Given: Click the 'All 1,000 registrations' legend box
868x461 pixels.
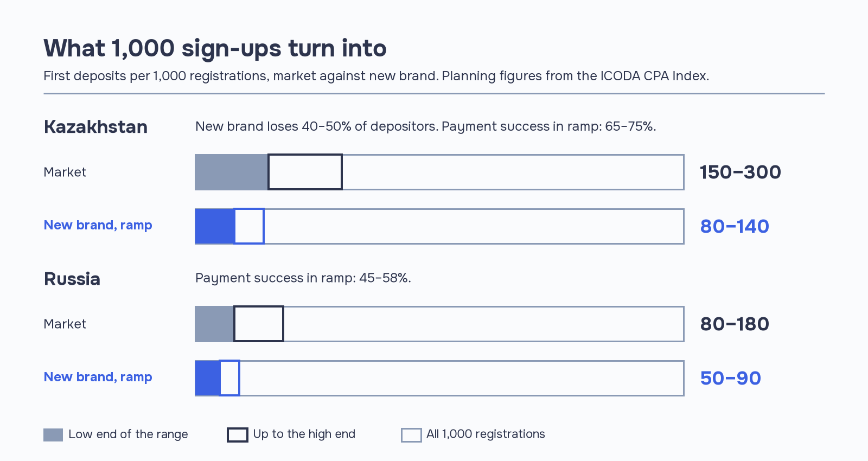Looking at the screenshot, I should [411, 434].
